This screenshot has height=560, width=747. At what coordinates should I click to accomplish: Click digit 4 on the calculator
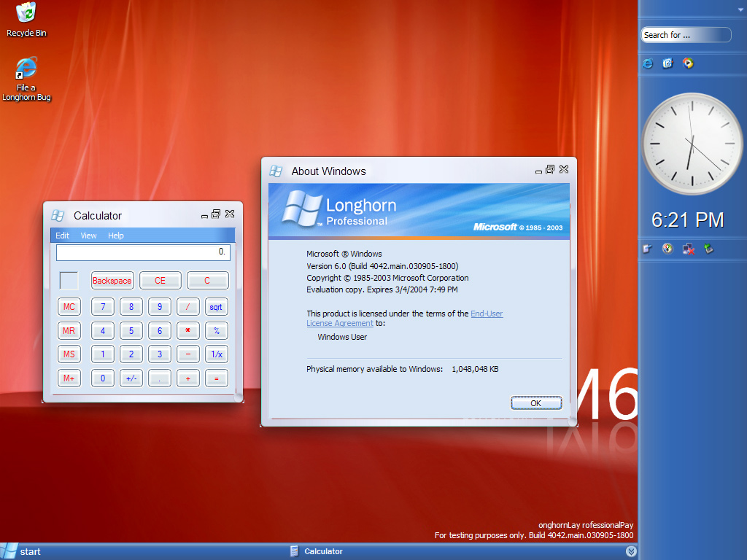coord(102,330)
